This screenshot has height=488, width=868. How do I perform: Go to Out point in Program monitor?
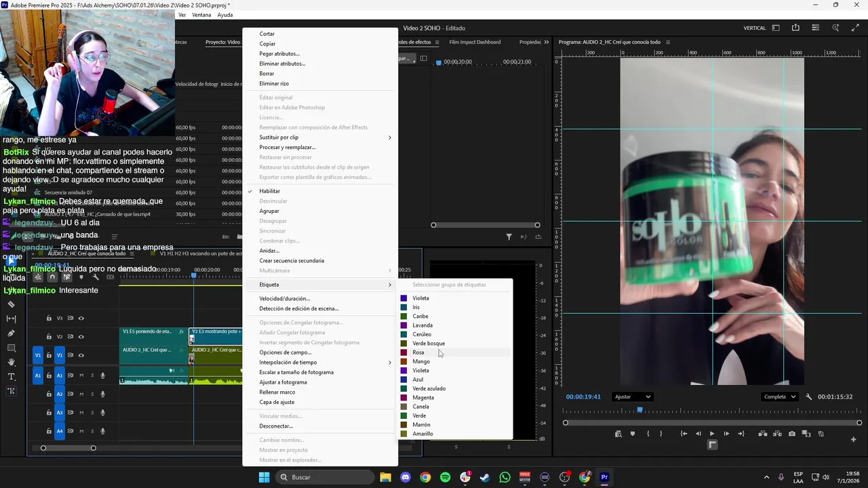click(x=741, y=434)
